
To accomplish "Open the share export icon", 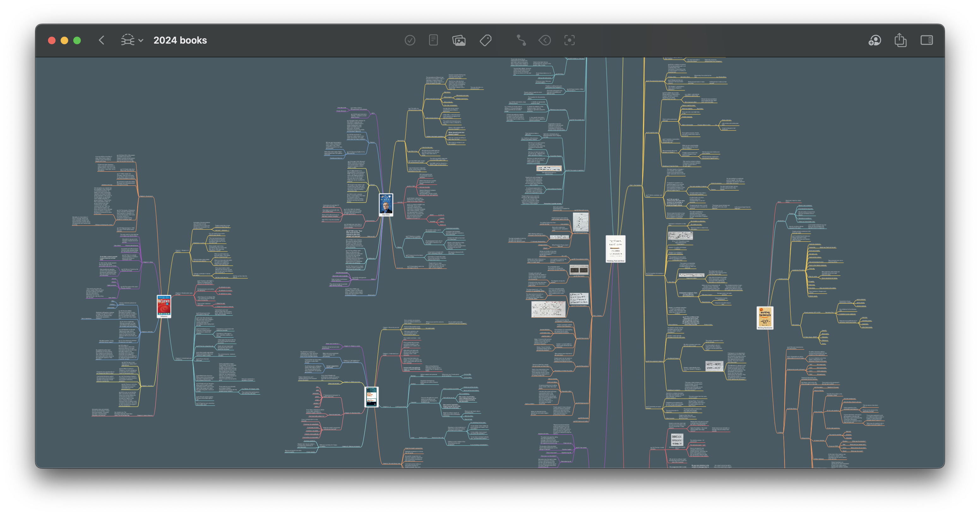I will pos(900,40).
